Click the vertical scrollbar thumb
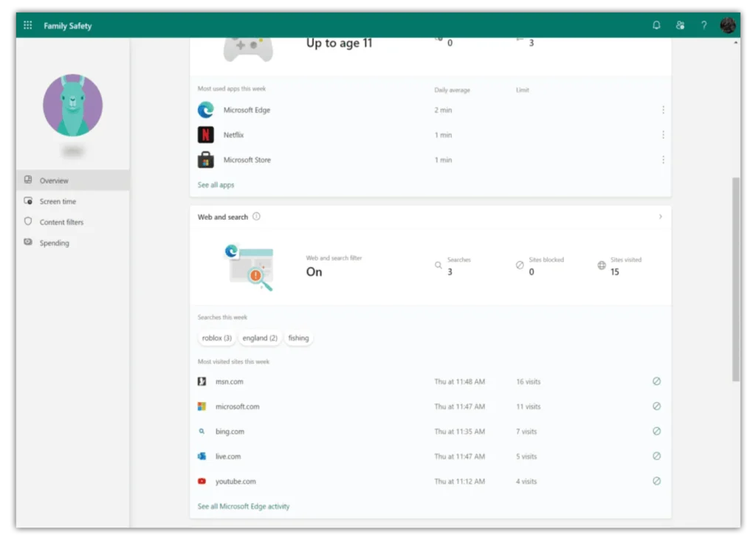Screen dimensions: 756x540 736,280
